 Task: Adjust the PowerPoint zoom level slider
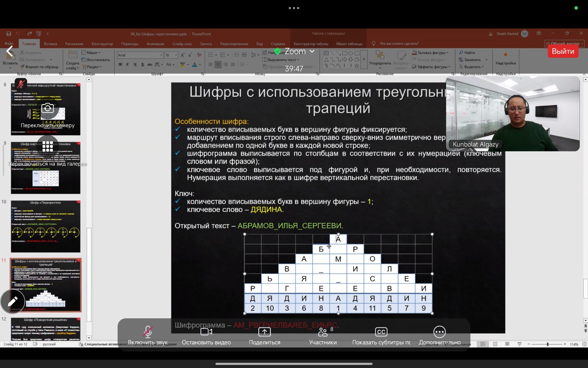point(547,344)
